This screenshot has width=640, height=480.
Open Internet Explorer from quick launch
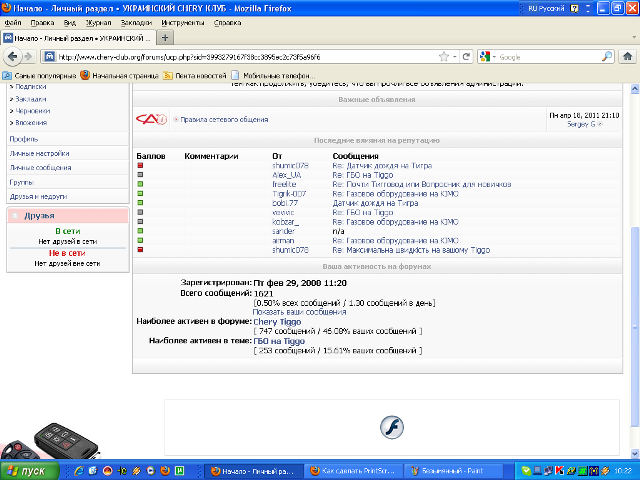click(78, 471)
